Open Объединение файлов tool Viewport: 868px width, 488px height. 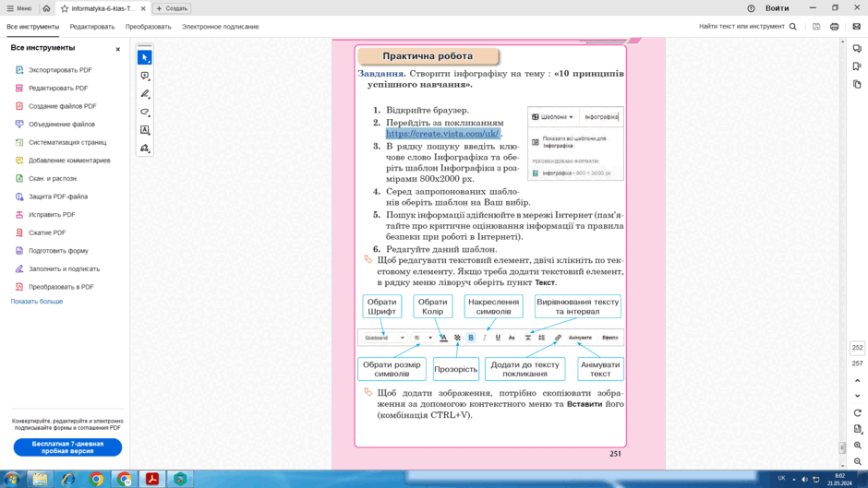click(x=62, y=125)
